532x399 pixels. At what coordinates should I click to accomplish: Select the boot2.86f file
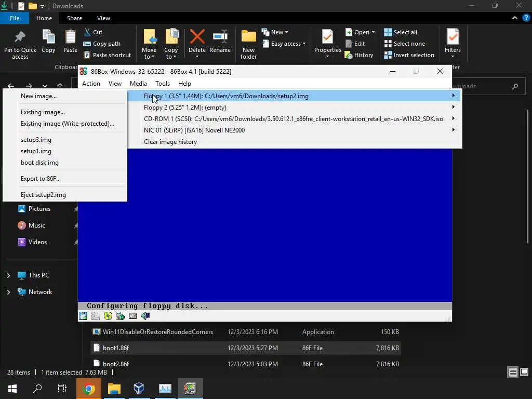[246, 364]
